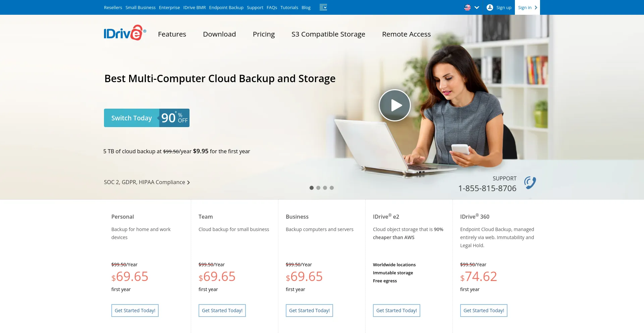
Task: Select the first carousel dot
Action: pos(312,188)
